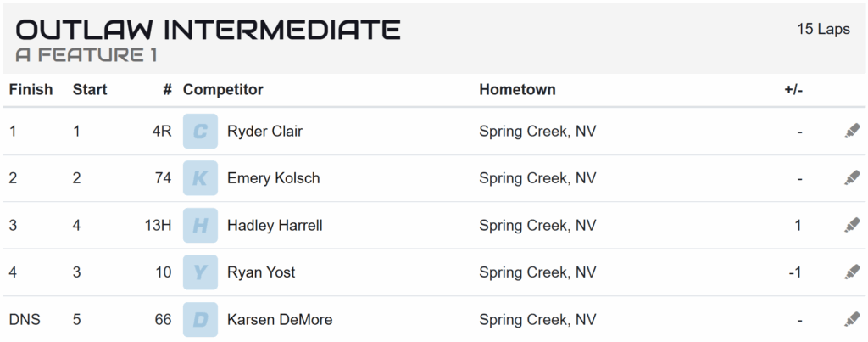Image resolution: width=868 pixels, height=342 pixels.
Task: Open the Y avatar for Ryan Yost
Action: [200, 272]
